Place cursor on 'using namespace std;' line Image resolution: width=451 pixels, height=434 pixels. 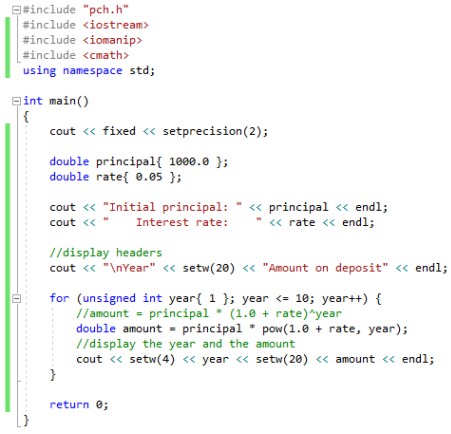(x=89, y=71)
